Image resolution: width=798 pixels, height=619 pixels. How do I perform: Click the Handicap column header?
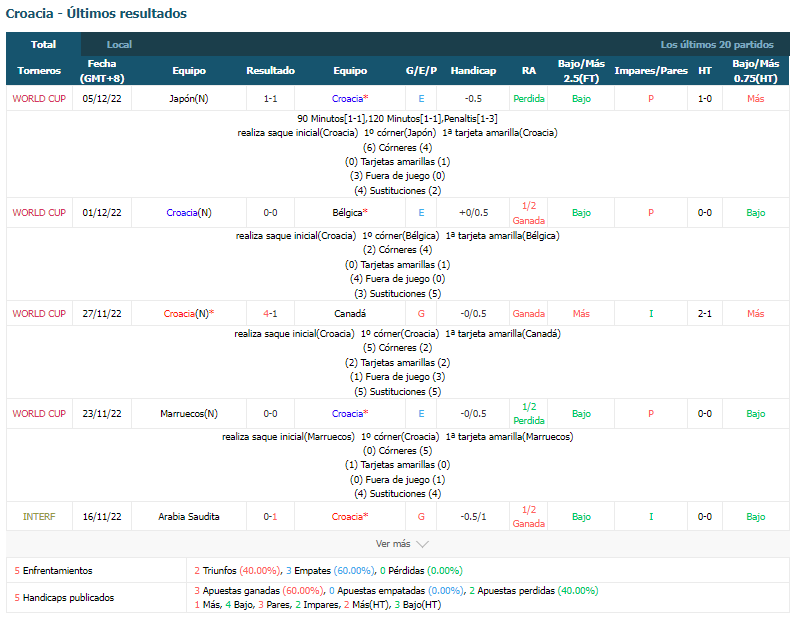pyautogui.click(x=473, y=71)
